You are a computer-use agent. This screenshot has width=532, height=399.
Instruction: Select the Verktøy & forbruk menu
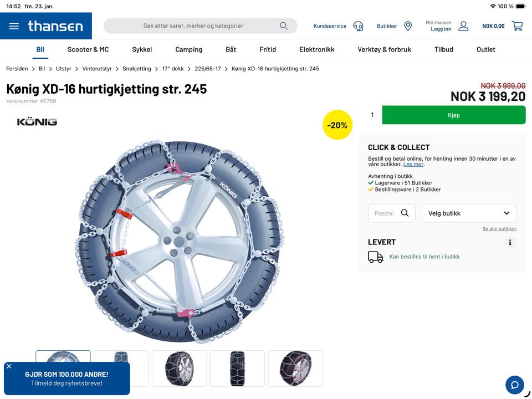(x=384, y=49)
